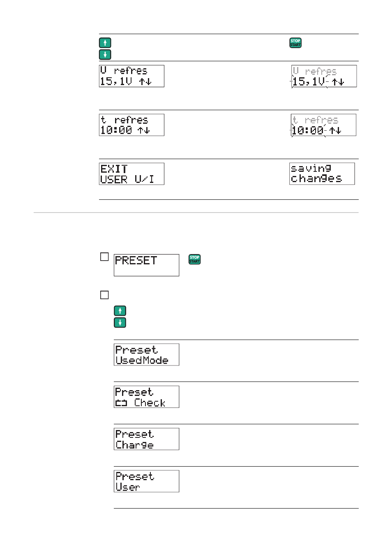Click the green down-arrow icon above Preset UsedMode

tap(120, 322)
